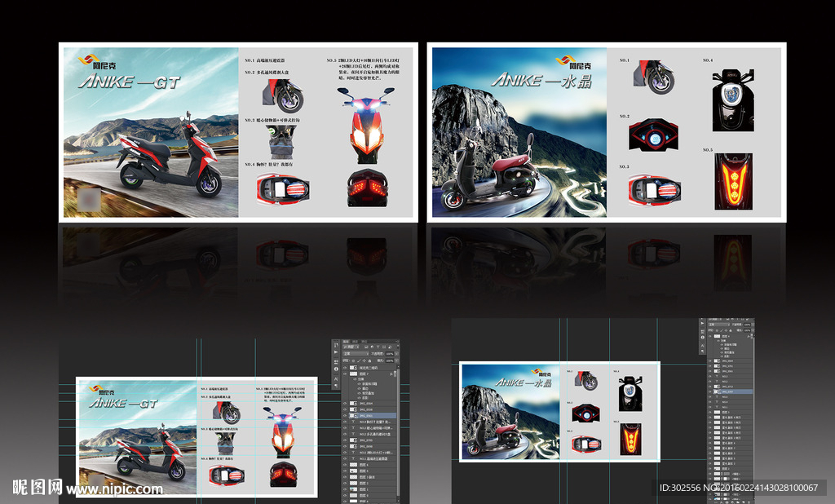This screenshot has height=504, width=835.
Task: Open the Actions play icon beside 水晶 layers panel
Action: [702, 324]
